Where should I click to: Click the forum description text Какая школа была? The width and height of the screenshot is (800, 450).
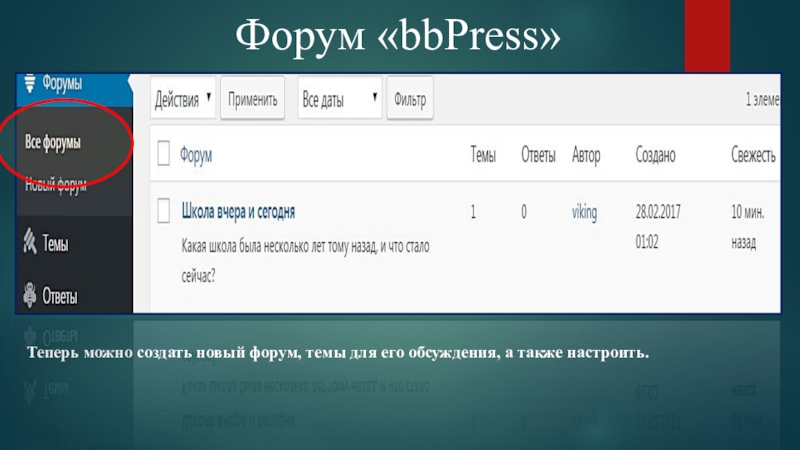tap(305, 261)
